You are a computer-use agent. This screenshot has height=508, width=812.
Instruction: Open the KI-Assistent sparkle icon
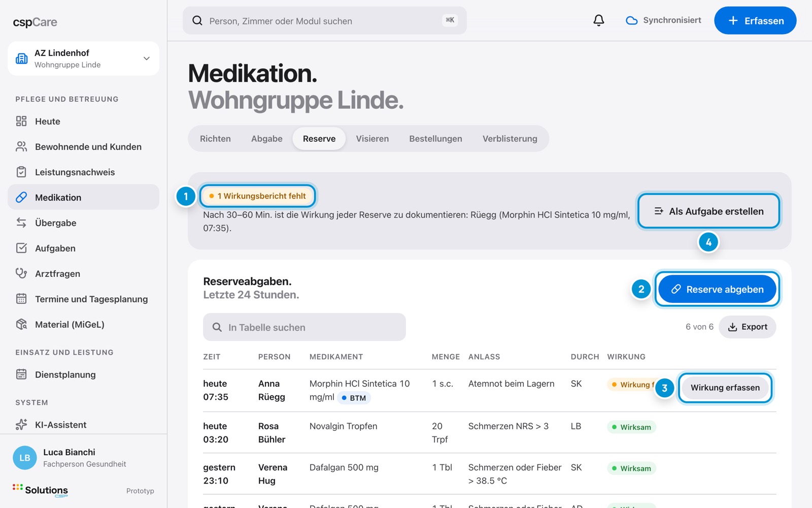click(21, 424)
